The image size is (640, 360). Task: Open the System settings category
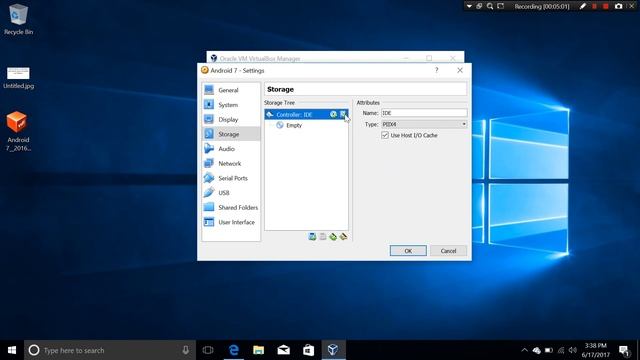pyautogui.click(x=231, y=104)
